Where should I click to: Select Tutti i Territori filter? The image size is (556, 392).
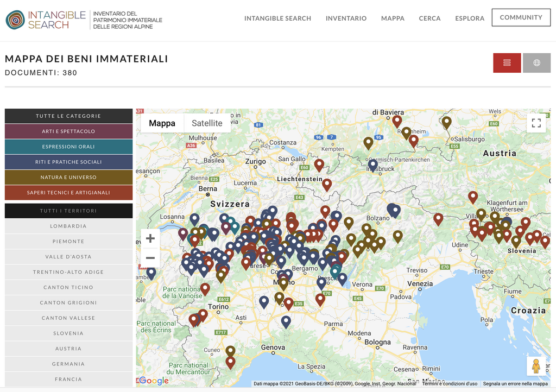(68, 211)
